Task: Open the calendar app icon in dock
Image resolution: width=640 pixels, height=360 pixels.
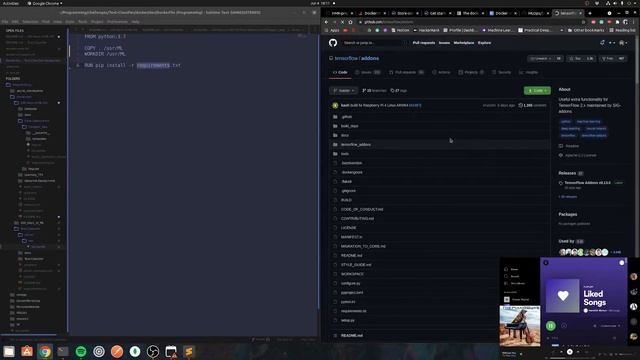Action: point(171,351)
